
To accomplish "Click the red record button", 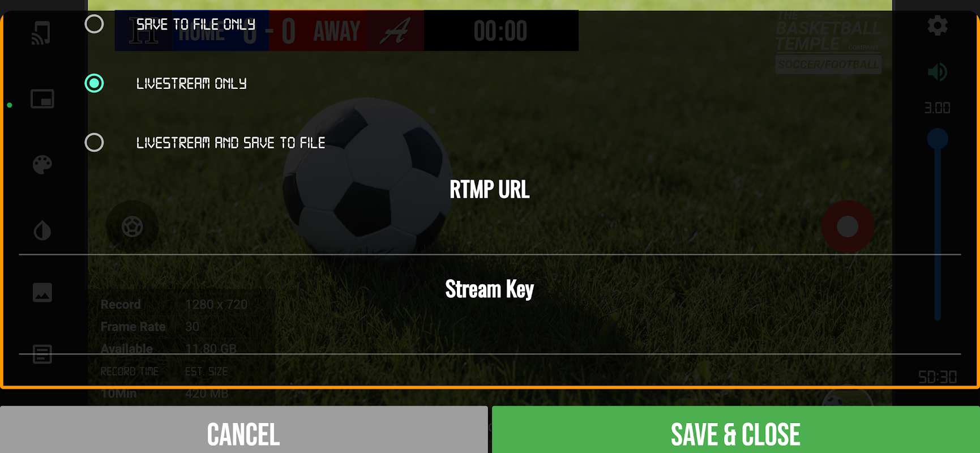I will [x=848, y=226].
